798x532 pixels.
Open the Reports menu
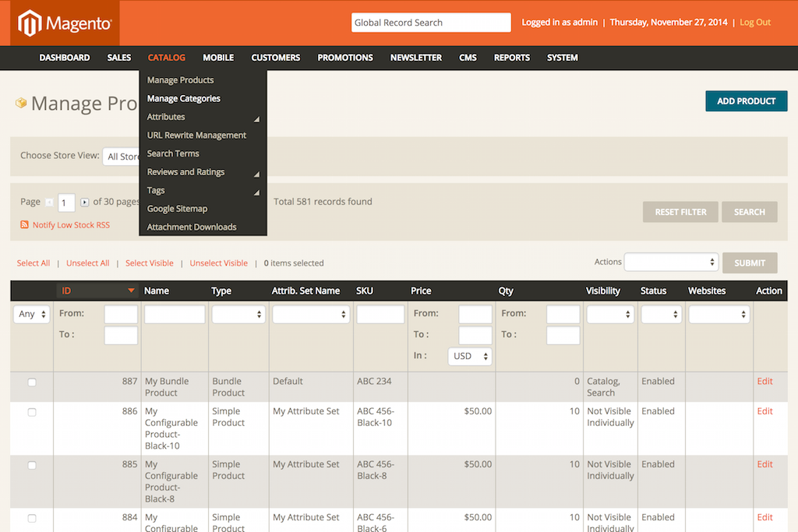point(511,58)
